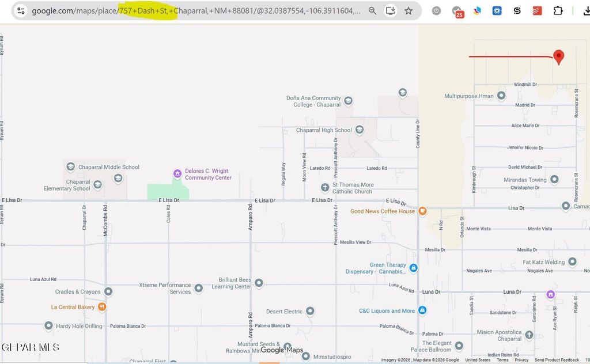Click the Jennifer Nicole Dr street label
This screenshot has width=590, height=364.
pos(525,147)
